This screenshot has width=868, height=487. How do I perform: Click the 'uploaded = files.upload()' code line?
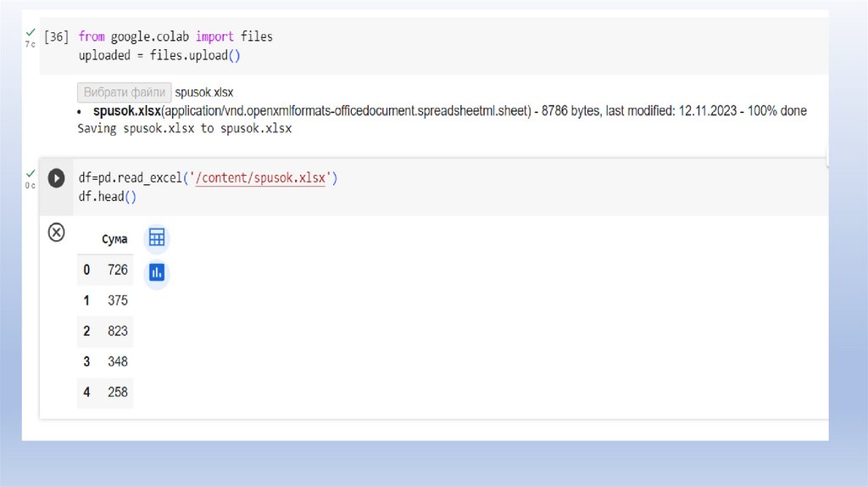159,55
